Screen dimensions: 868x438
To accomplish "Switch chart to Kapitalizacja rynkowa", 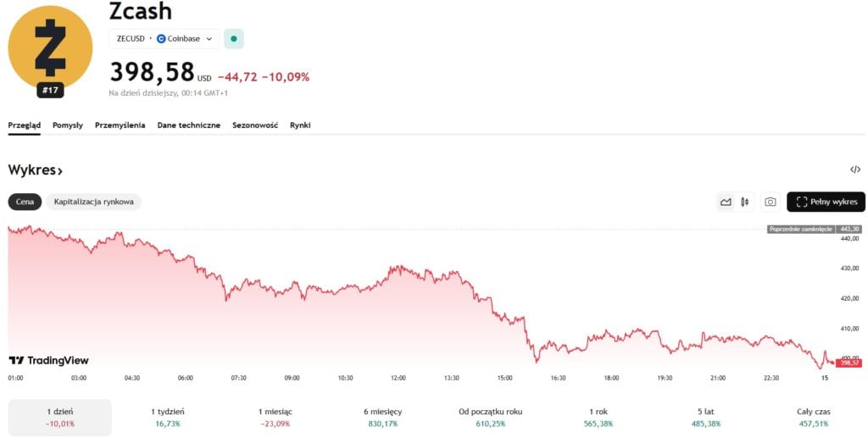I will point(93,202).
